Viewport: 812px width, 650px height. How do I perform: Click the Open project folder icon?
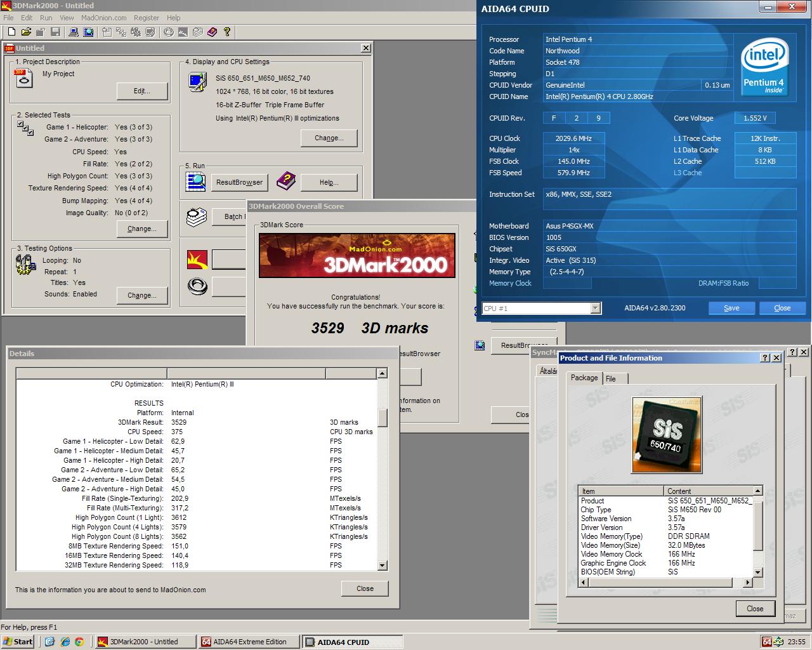pos(26,32)
